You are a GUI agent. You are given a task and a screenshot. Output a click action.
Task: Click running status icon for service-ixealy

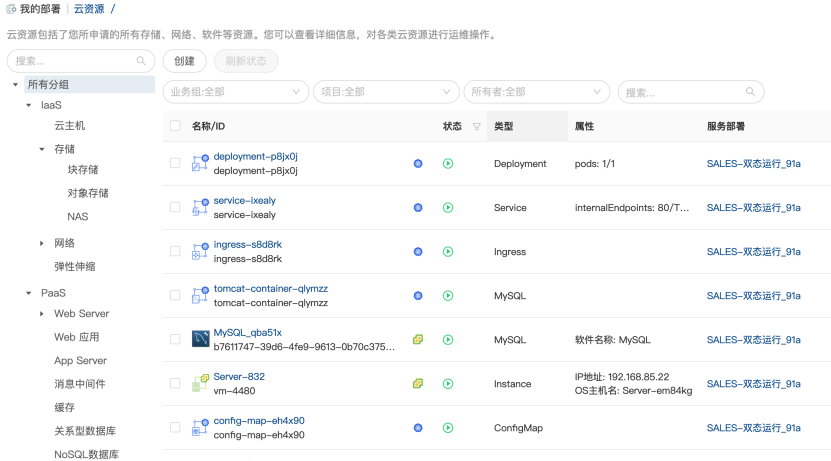coord(448,208)
